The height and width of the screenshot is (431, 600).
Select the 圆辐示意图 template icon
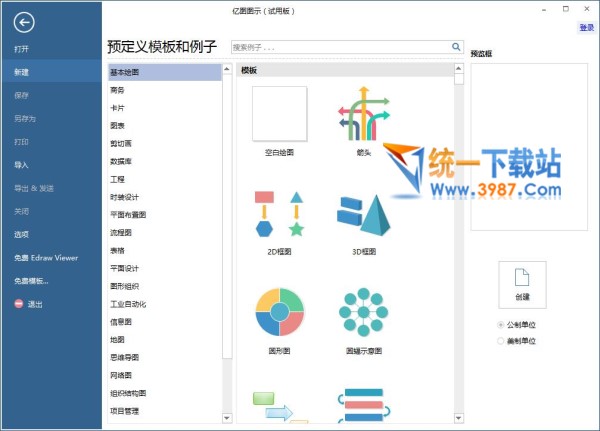(x=362, y=312)
